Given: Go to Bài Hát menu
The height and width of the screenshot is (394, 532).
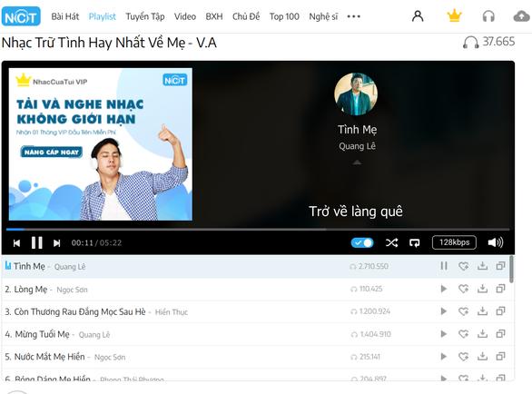Looking at the screenshot, I should tap(64, 16).
